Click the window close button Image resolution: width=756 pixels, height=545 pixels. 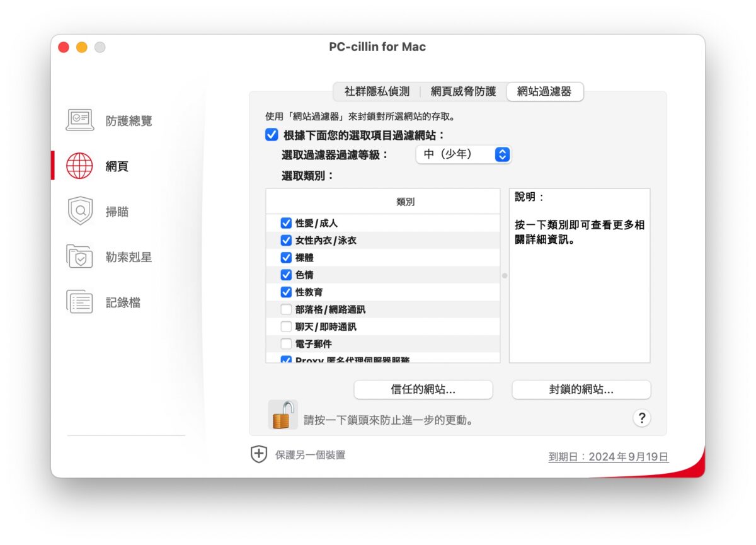click(x=64, y=47)
